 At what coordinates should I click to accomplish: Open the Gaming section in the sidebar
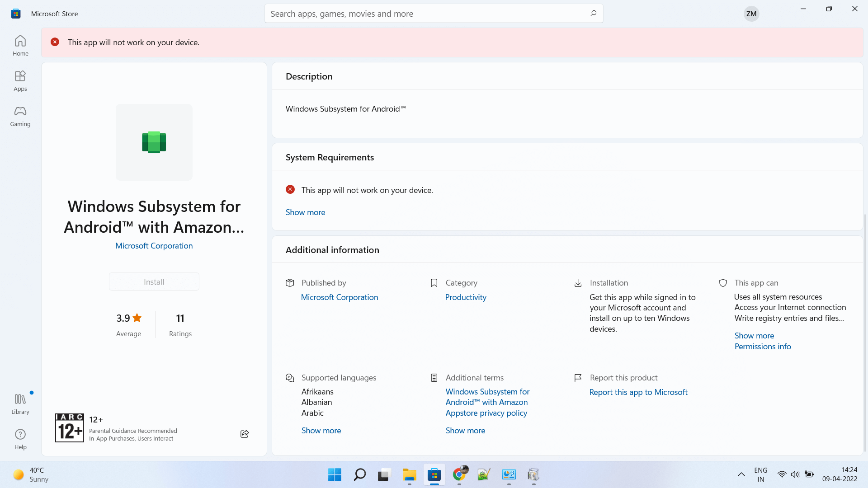click(x=20, y=116)
